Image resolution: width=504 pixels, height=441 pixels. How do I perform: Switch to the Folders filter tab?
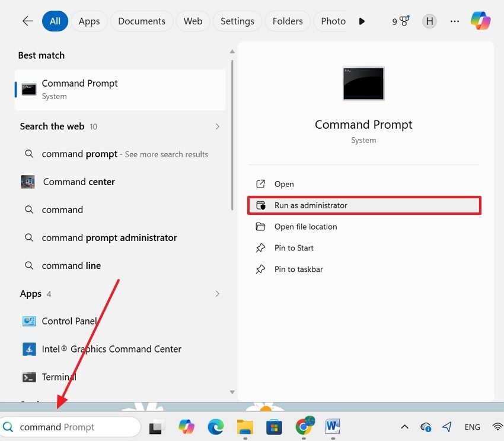(x=288, y=21)
